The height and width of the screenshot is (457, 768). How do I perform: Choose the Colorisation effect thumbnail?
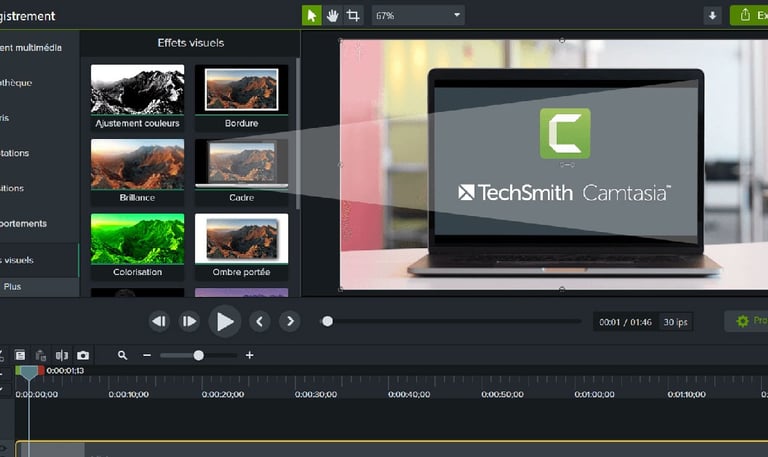137,240
